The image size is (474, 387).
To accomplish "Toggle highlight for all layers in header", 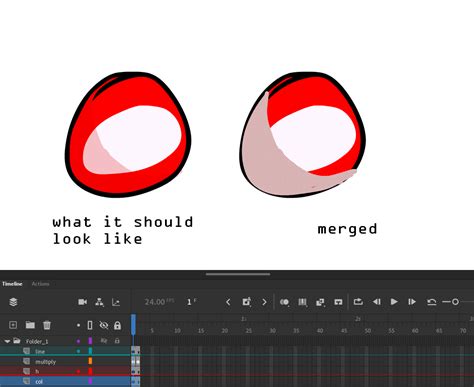I will coord(78,325).
